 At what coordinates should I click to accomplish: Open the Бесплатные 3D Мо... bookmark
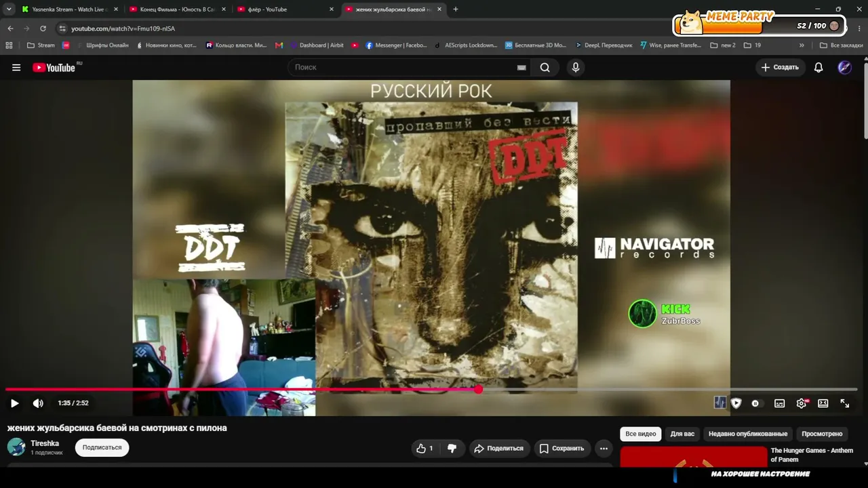point(536,45)
